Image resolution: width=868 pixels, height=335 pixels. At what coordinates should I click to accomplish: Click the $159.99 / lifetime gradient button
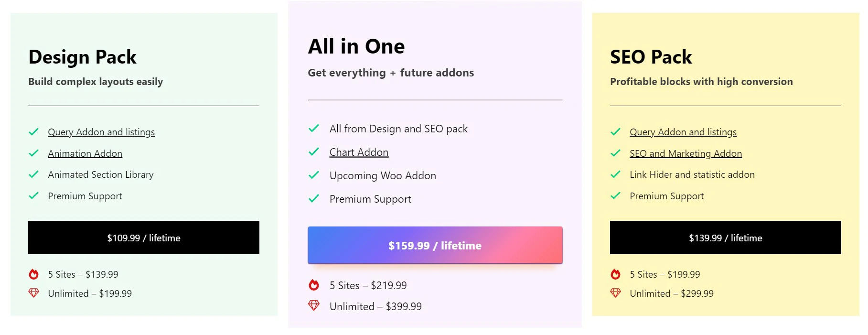tap(434, 245)
